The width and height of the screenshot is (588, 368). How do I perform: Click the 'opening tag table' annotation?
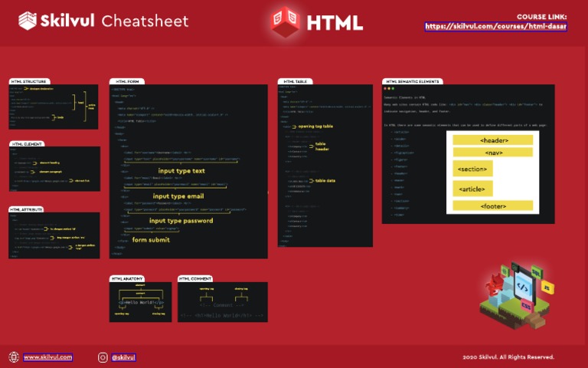pos(315,127)
